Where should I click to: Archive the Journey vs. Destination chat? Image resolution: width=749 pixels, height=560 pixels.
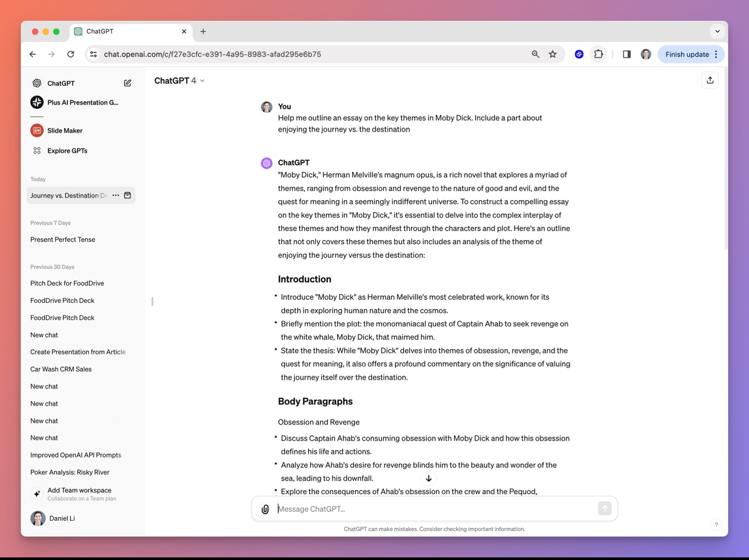pos(127,195)
